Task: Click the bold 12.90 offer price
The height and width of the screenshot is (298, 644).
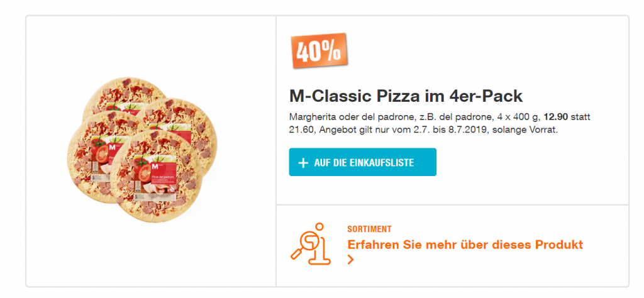Action: tap(557, 118)
